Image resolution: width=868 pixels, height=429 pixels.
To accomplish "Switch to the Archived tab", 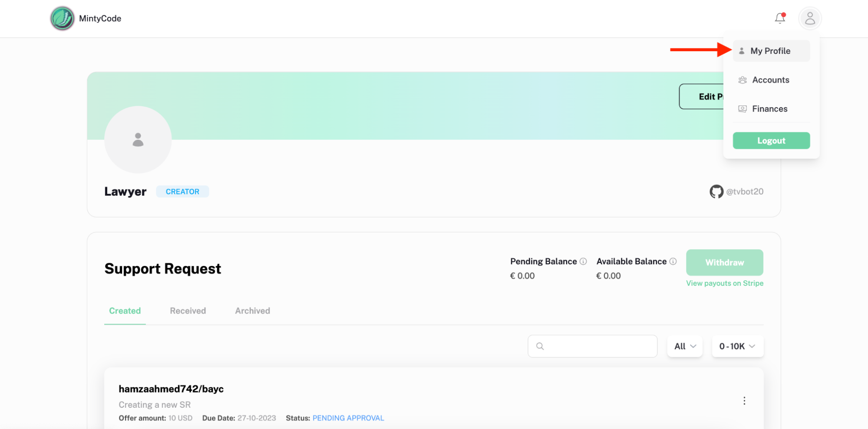I will coord(252,311).
